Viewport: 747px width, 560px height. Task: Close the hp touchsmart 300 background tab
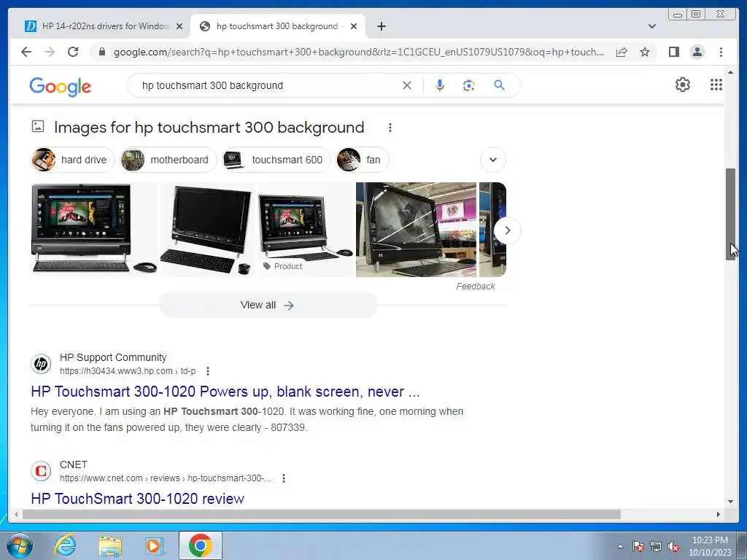(354, 26)
